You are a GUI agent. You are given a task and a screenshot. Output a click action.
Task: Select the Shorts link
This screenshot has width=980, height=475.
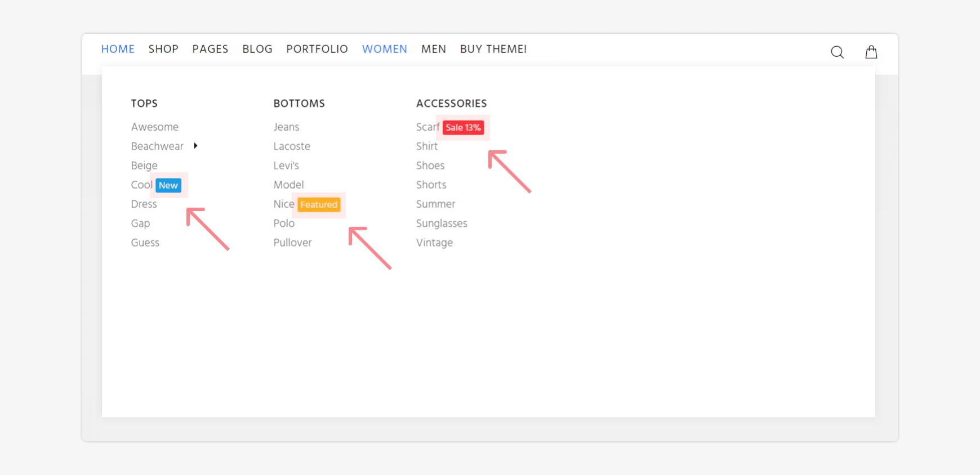(x=431, y=185)
